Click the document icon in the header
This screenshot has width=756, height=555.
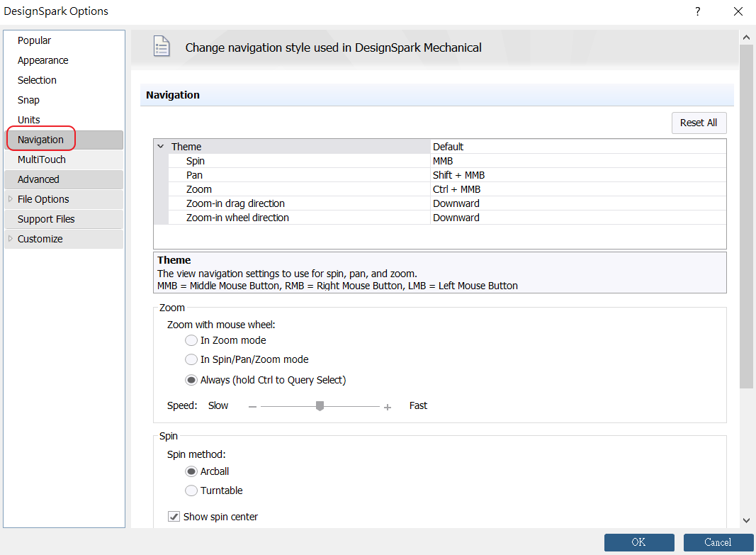pos(162,47)
